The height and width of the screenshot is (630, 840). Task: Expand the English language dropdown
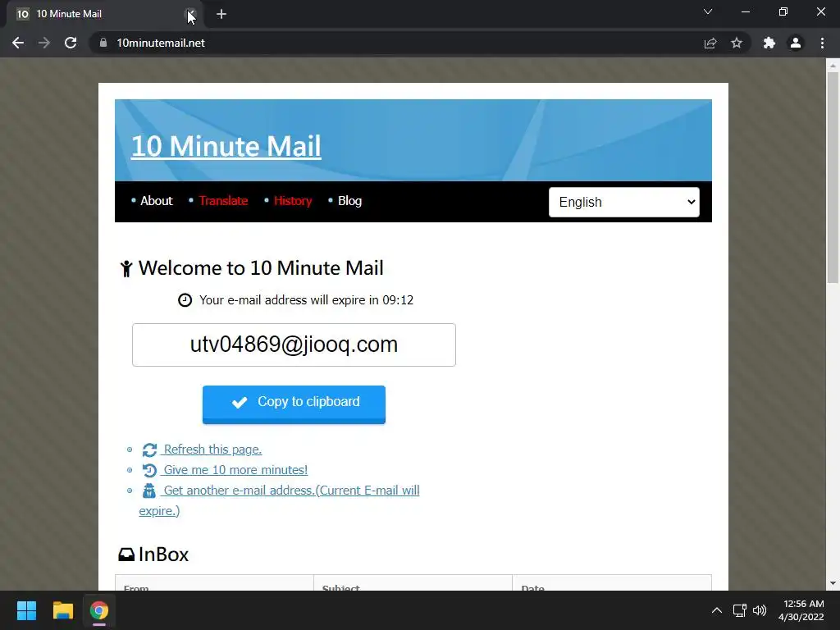coord(624,202)
